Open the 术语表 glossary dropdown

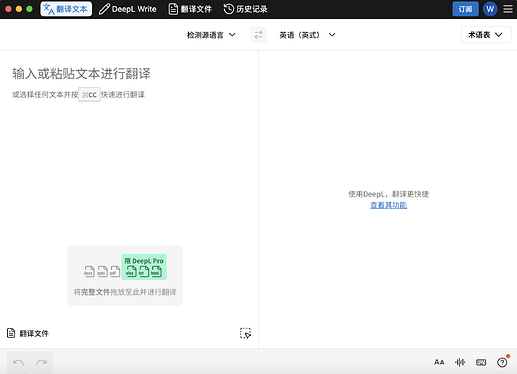point(486,35)
